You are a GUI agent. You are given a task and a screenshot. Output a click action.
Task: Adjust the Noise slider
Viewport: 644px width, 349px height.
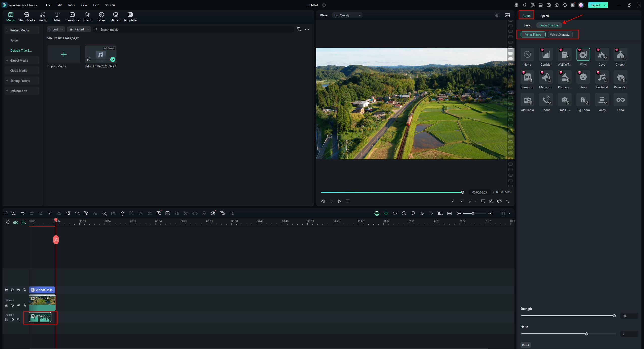(x=586, y=334)
